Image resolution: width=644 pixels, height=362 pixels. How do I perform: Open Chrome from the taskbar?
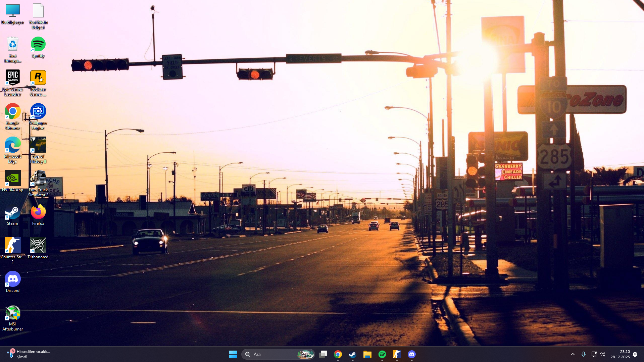[338, 354]
